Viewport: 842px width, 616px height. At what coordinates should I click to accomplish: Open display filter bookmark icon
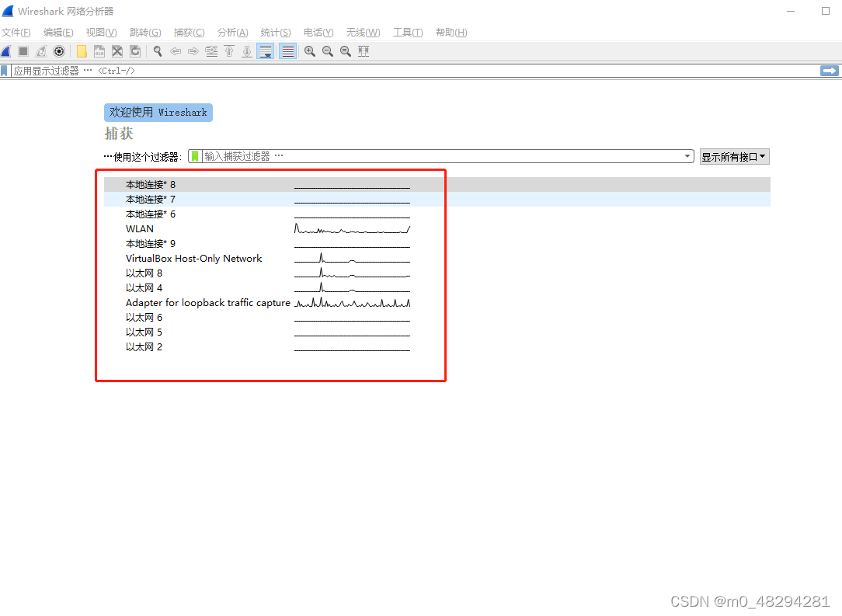pos(5,71)
